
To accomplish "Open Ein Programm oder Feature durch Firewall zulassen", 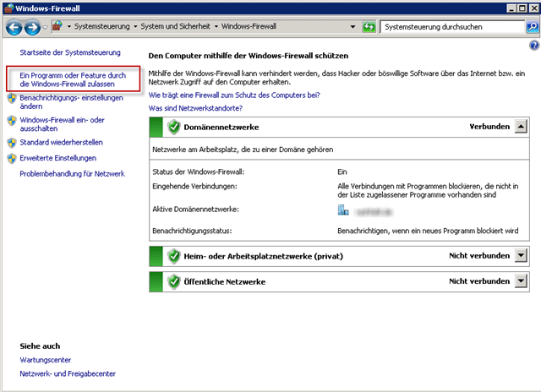I will [73, 79].
